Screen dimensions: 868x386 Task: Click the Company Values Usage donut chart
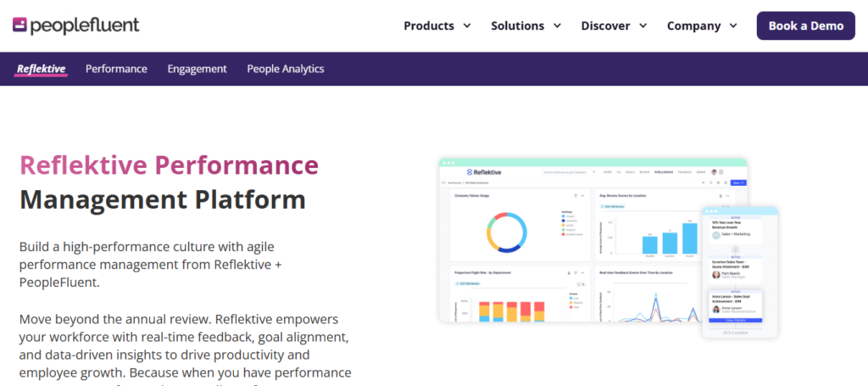coord(507,232)
